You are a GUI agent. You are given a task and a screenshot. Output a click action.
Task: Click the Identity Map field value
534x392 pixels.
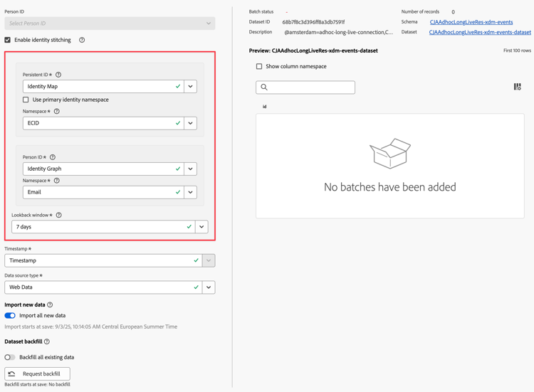coord(43,86)
